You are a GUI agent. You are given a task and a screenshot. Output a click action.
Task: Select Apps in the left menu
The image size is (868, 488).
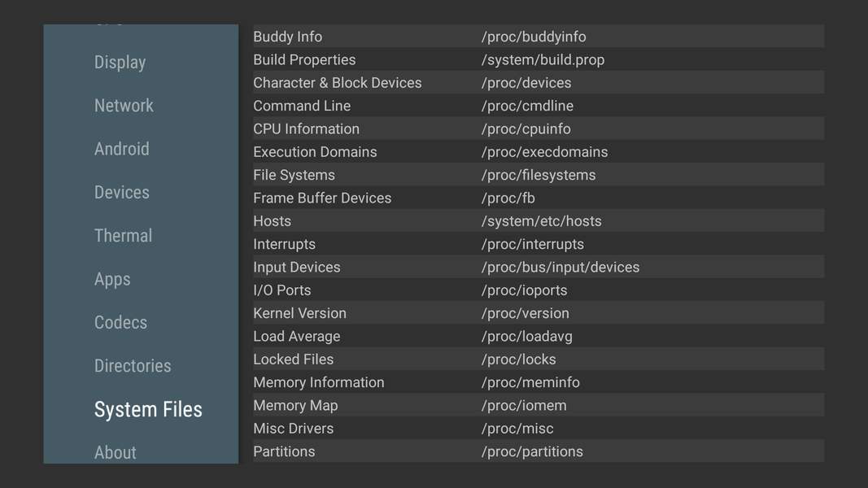point(112,279)
